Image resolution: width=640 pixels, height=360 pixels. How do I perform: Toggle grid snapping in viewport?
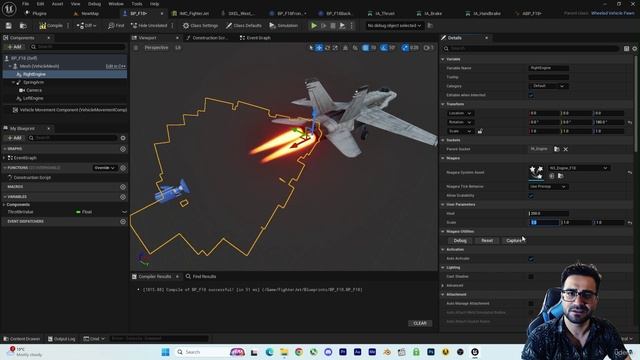(366, 48)
